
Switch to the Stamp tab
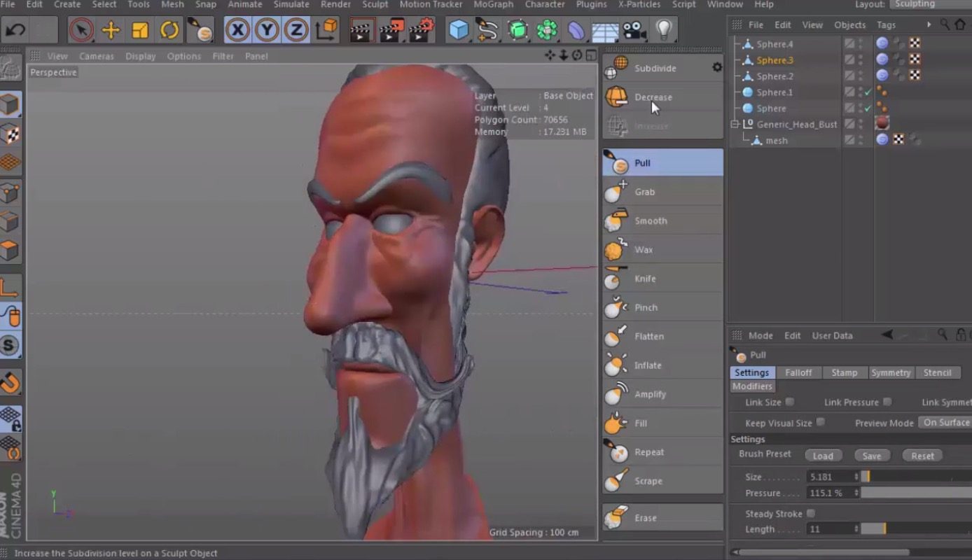pyautogui.click(x=845, y=372)
